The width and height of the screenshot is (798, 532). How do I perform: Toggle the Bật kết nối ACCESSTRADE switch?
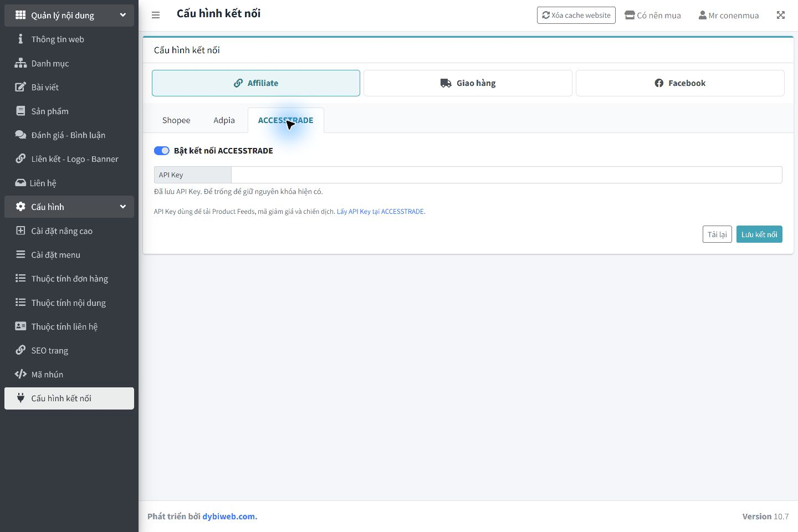[x=162, y=151]
